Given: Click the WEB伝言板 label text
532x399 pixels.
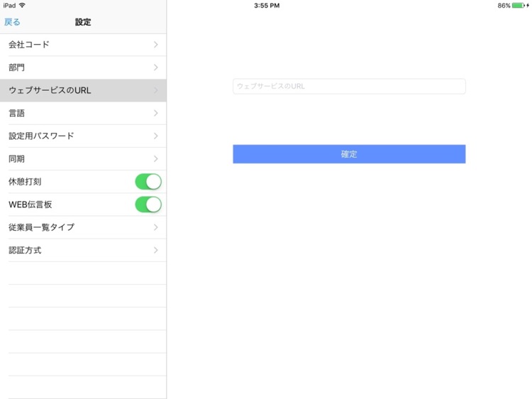Looking at the screenshot, I should 31,204.
